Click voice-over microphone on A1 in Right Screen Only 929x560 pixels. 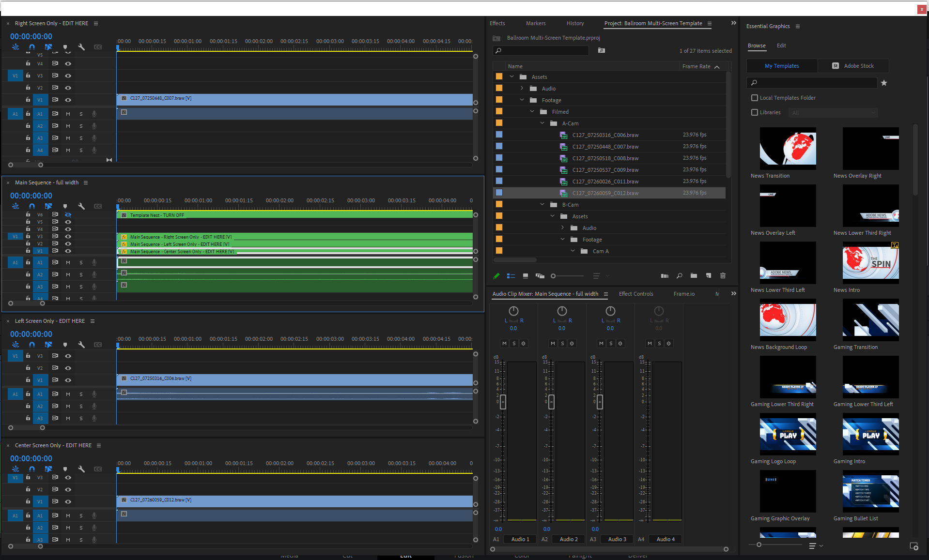pyautogui.click(x=94, y=114)
